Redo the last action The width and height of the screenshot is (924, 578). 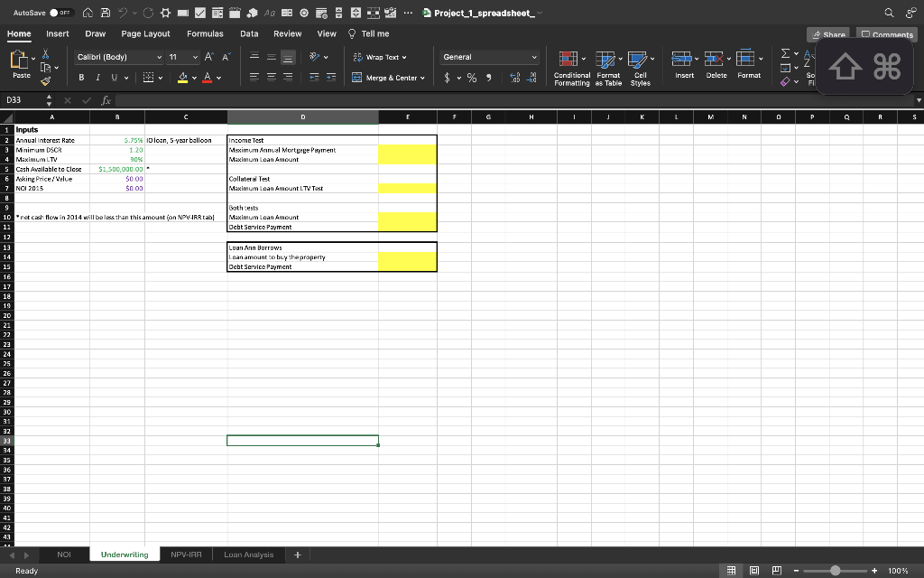coord(148,13)
